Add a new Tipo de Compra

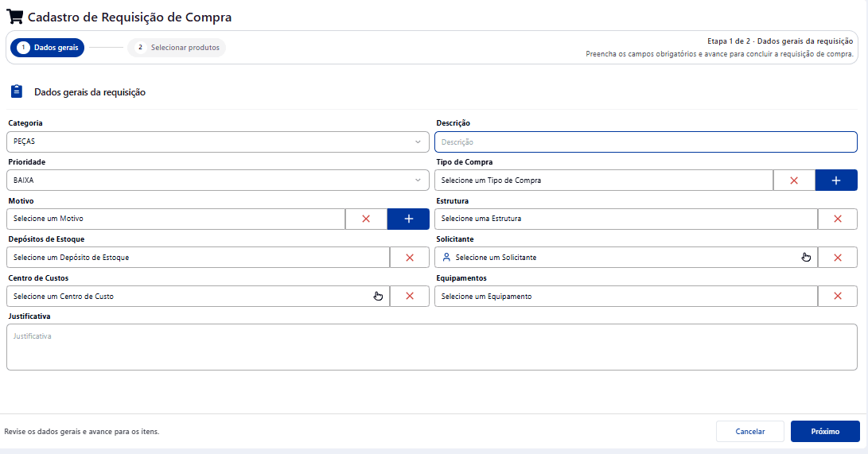pos(836,180)
